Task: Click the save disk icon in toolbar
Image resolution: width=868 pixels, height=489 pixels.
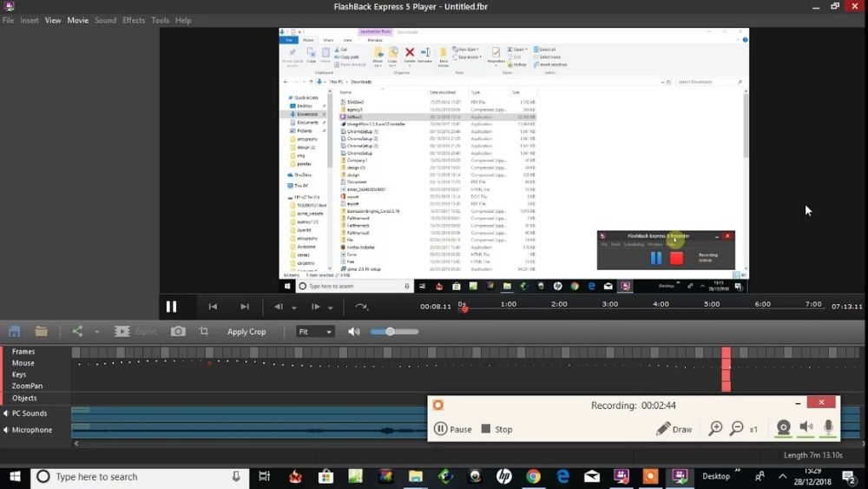Action: (x=15, y=331)
